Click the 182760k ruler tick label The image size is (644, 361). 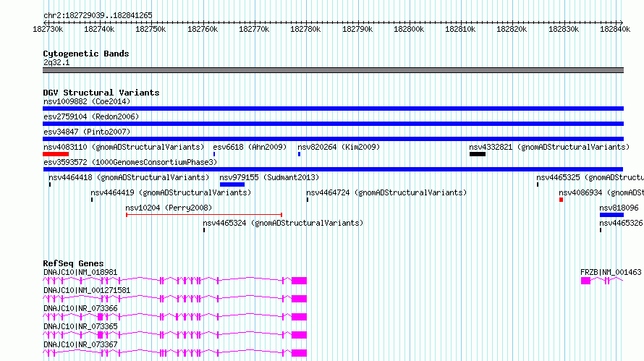[203, 29]
